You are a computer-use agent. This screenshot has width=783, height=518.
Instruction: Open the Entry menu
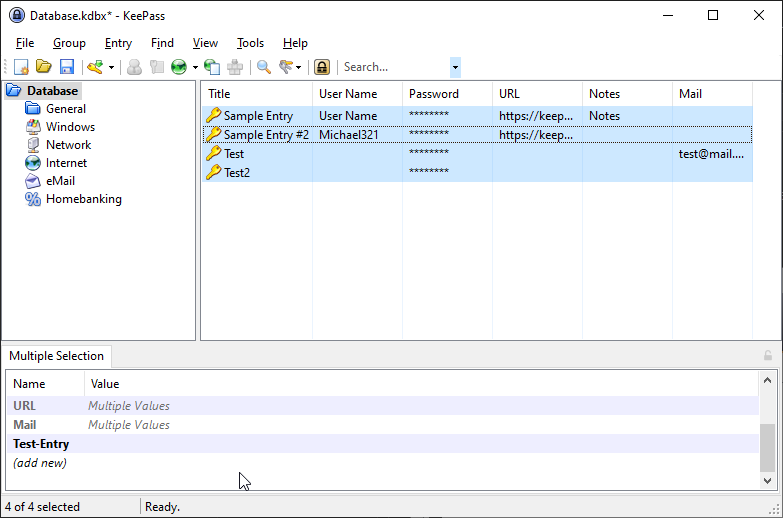pos(118,43)
